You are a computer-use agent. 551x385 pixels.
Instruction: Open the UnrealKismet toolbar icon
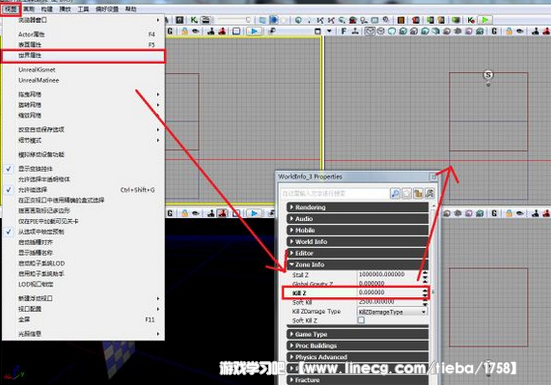point(194,20)
